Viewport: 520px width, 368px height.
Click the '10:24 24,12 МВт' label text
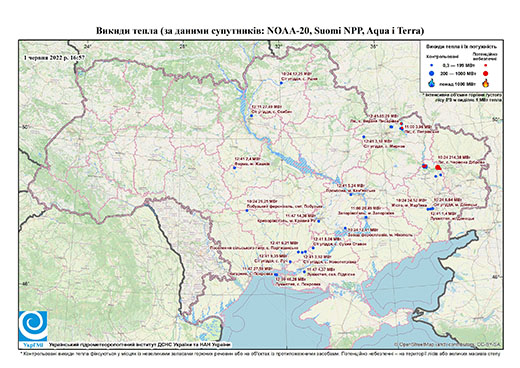(x=411, y=200)
